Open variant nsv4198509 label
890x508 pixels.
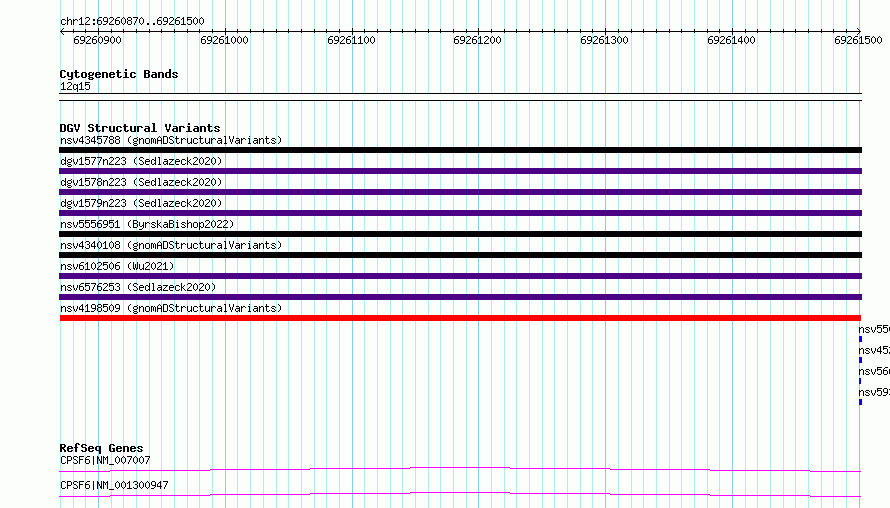(x=171, y=308)
